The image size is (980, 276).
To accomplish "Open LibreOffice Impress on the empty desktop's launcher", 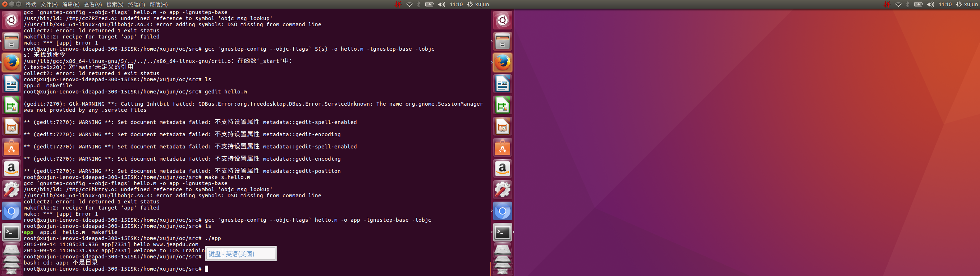I will coord(503,126).
